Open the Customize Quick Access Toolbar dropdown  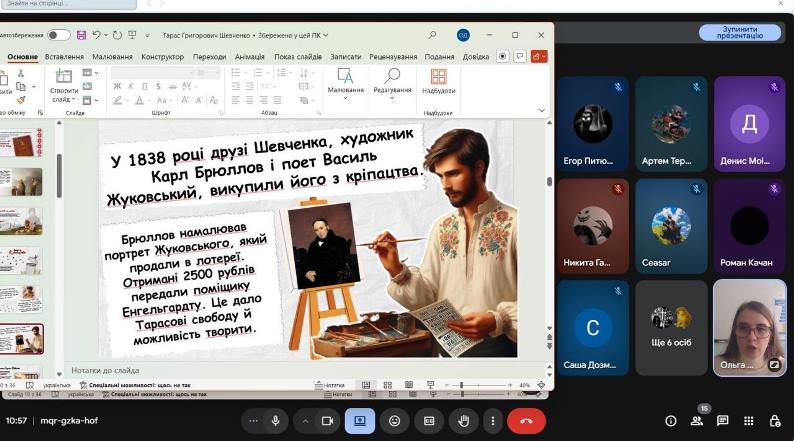coord(147,35)
